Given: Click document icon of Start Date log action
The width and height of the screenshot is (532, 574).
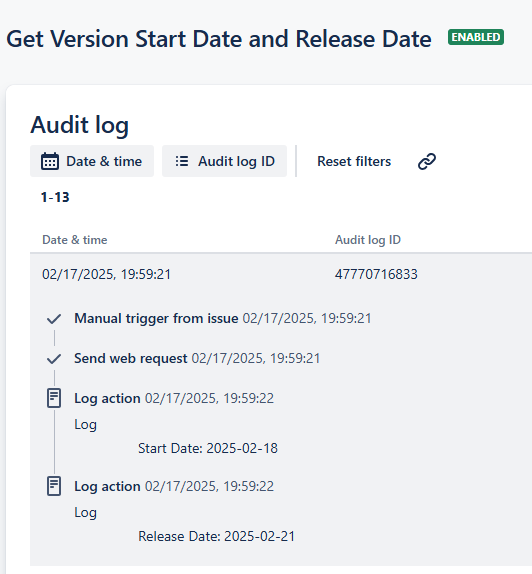Looking at the screenshot, I should pyautogui.click(x=54, y=398).
